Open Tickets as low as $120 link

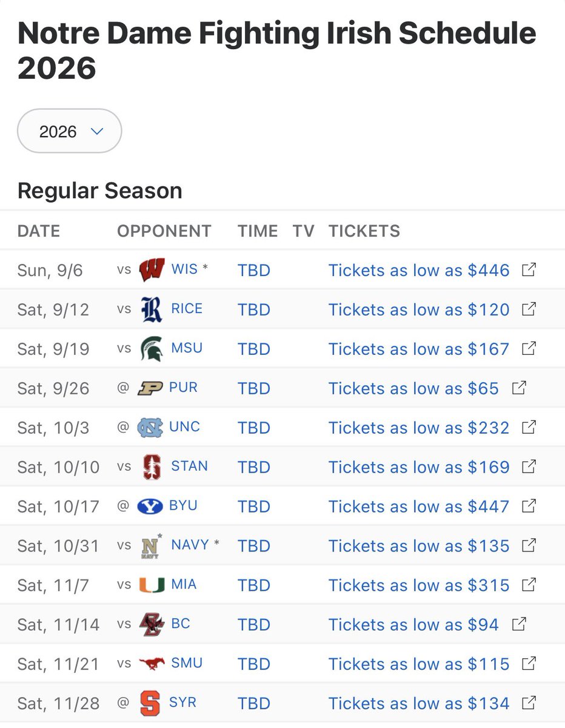pyautogui.click(x=419, y=309)
